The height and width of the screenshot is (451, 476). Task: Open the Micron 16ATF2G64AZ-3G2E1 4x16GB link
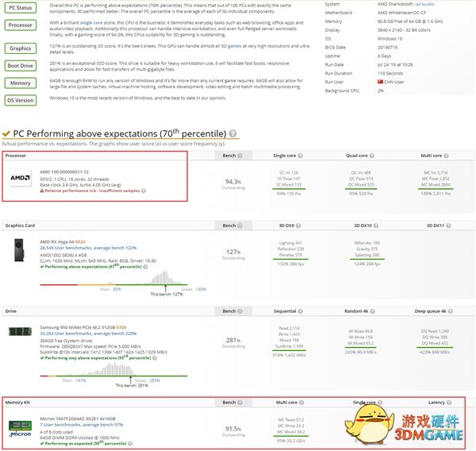click(x=78, y=418)
